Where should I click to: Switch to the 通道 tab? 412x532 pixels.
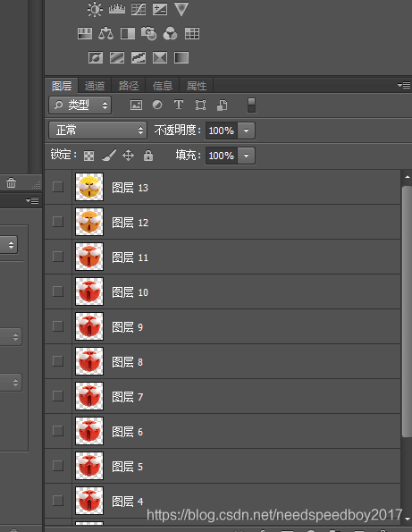[x=95, y=86]
